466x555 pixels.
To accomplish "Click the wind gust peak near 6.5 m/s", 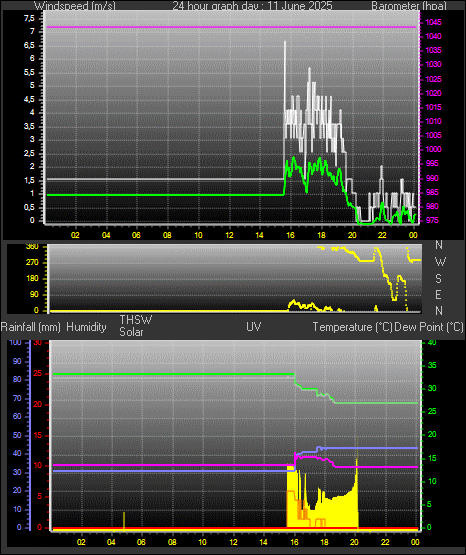I will (285, 43).
